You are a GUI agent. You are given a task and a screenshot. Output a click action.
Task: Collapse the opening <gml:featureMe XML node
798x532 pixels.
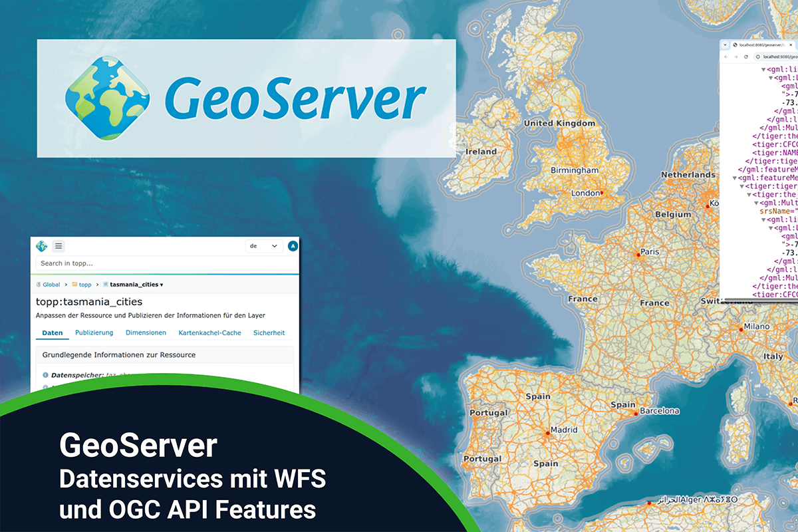pos(734,178)
